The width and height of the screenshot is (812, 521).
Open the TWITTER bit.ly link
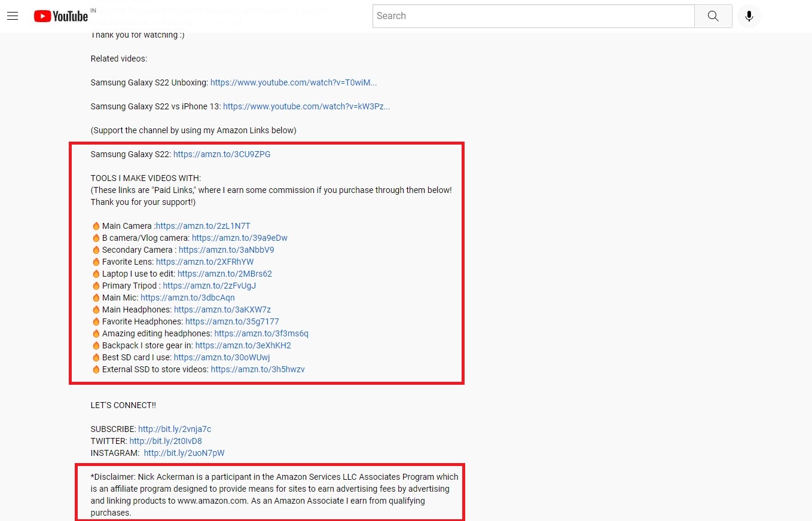pyautogui.click(x=166, y=441)
